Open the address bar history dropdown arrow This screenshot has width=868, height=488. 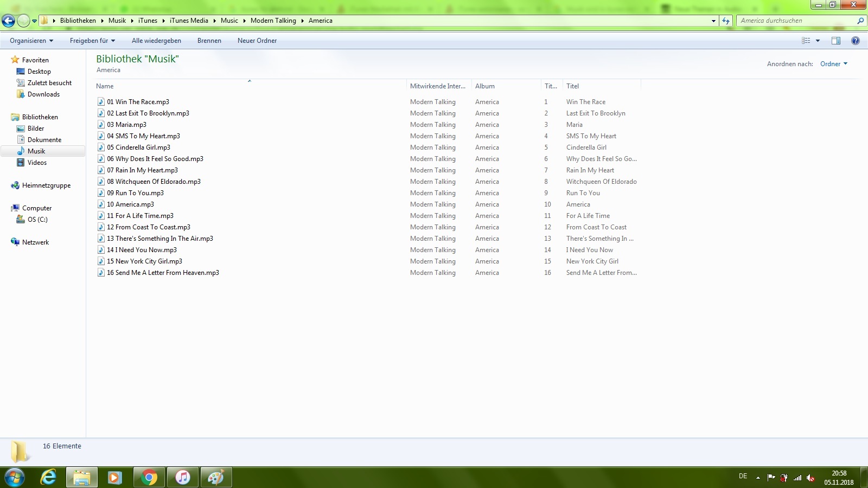coord(713,21)
